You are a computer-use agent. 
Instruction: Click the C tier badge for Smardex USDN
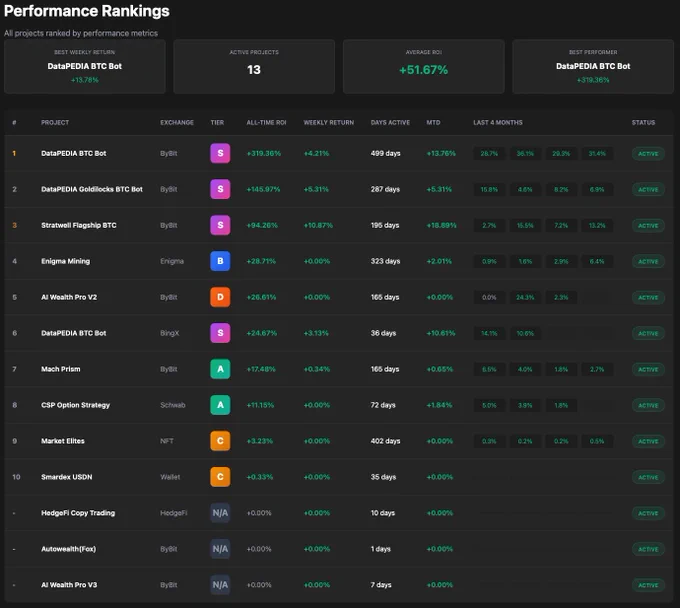point(220,477)
